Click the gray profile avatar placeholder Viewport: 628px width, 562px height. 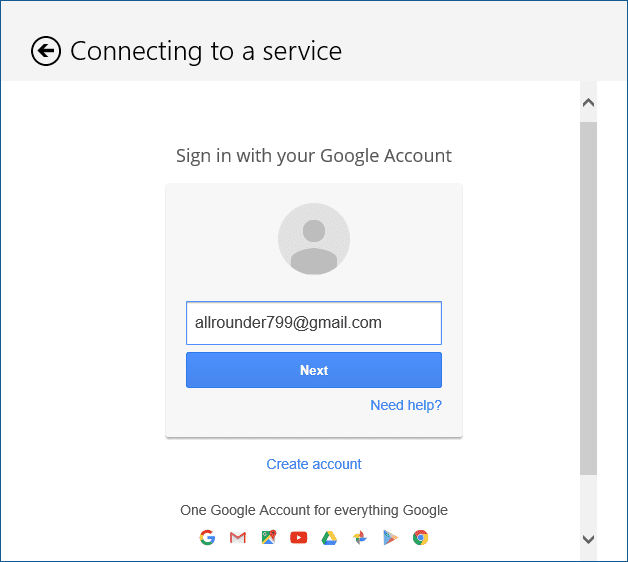pos(314,239)
